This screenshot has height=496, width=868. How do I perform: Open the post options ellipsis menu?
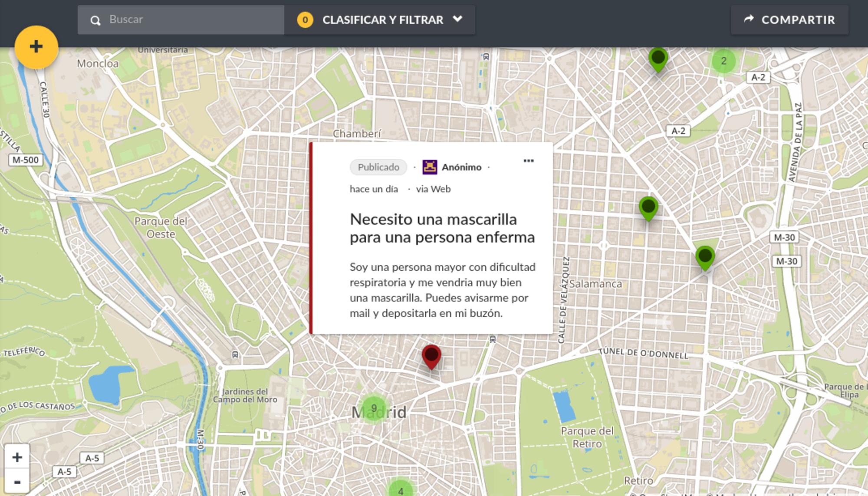(529, 161)
